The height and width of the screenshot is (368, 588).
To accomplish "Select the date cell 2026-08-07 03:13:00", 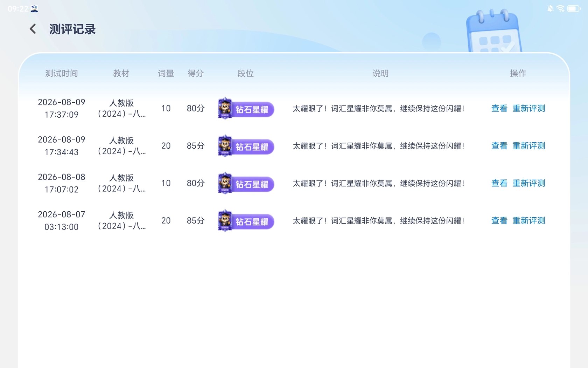I will (62, 221).
